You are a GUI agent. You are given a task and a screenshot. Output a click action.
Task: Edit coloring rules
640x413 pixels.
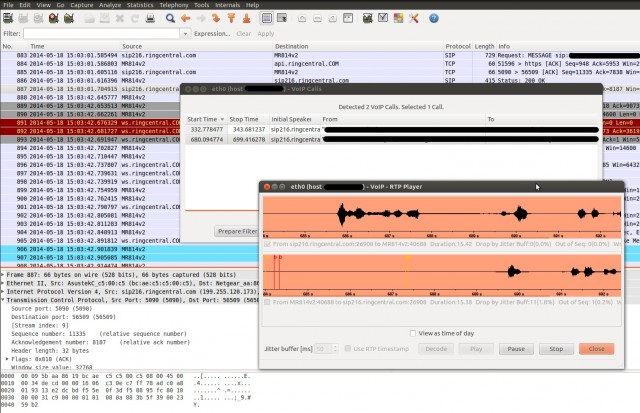398,18
